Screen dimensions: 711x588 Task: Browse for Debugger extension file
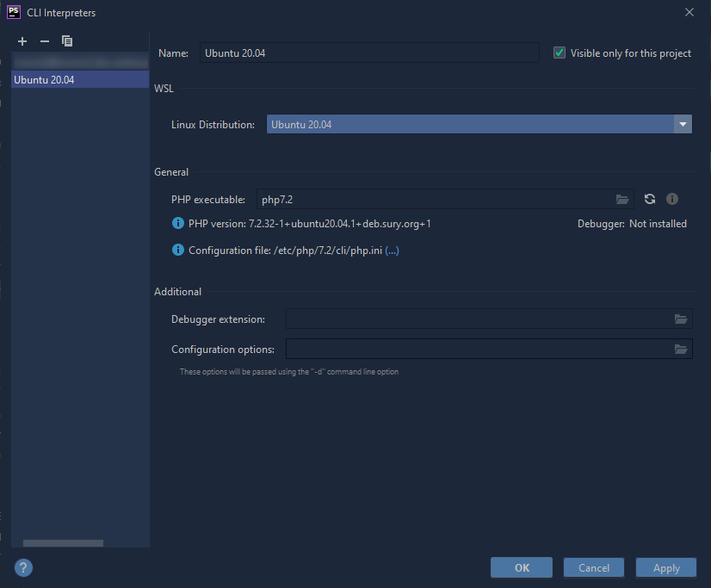point(681,319)
